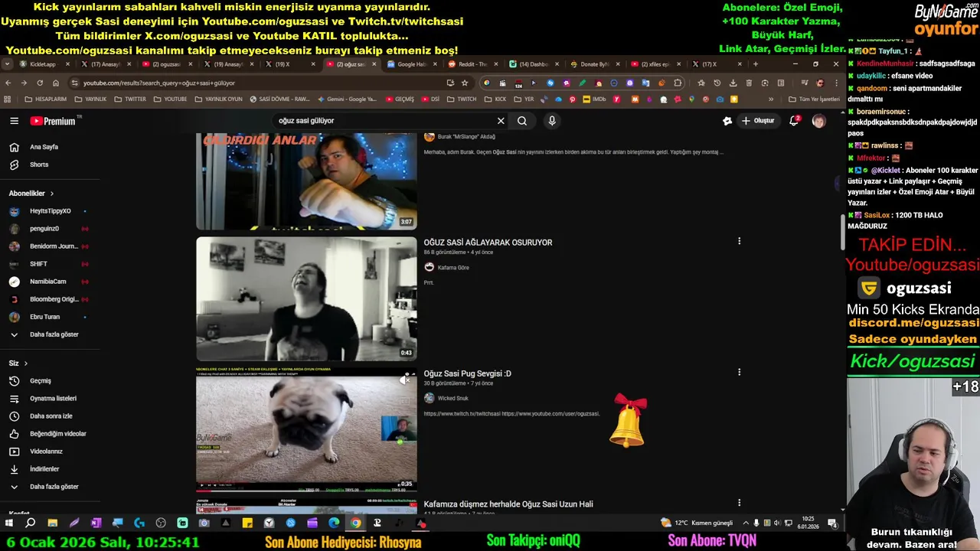Click the black-and-white 0:43 video thumbnail
Screen dimensions: 980x551
306,298
